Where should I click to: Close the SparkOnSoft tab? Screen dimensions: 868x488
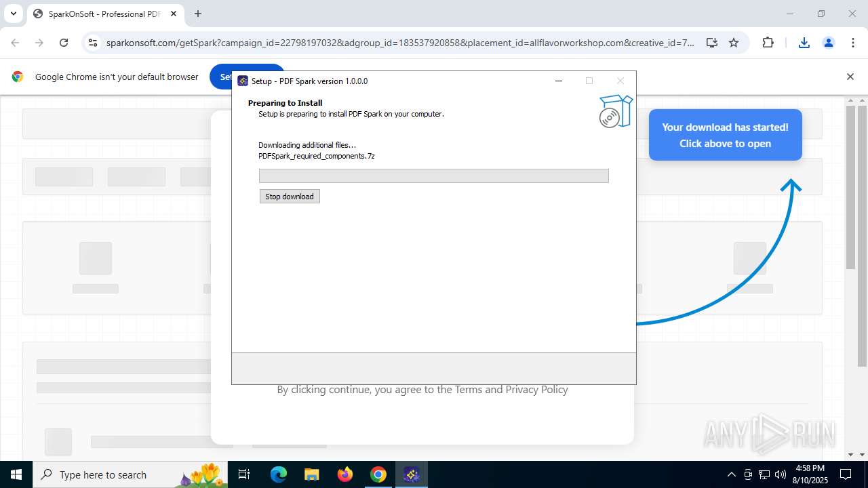(x=174, y=14)
